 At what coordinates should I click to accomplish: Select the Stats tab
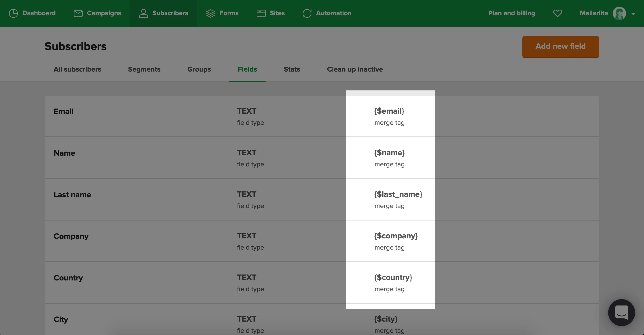click(292, 69)
